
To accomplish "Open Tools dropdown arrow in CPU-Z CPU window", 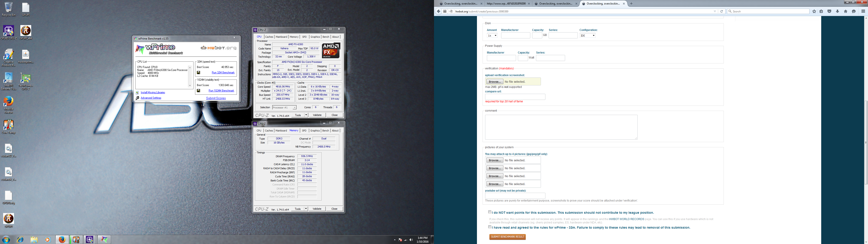I will [306, 115].
